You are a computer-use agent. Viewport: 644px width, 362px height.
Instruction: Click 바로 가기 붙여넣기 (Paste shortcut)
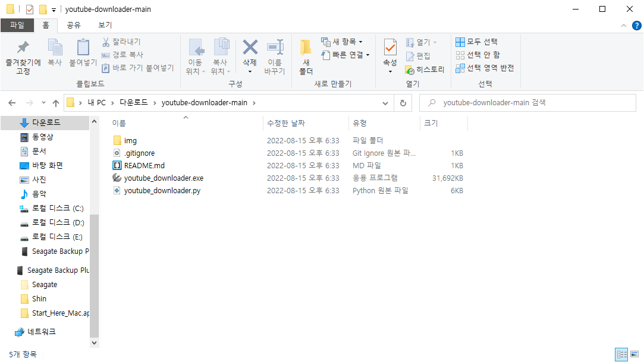(138, 68)
